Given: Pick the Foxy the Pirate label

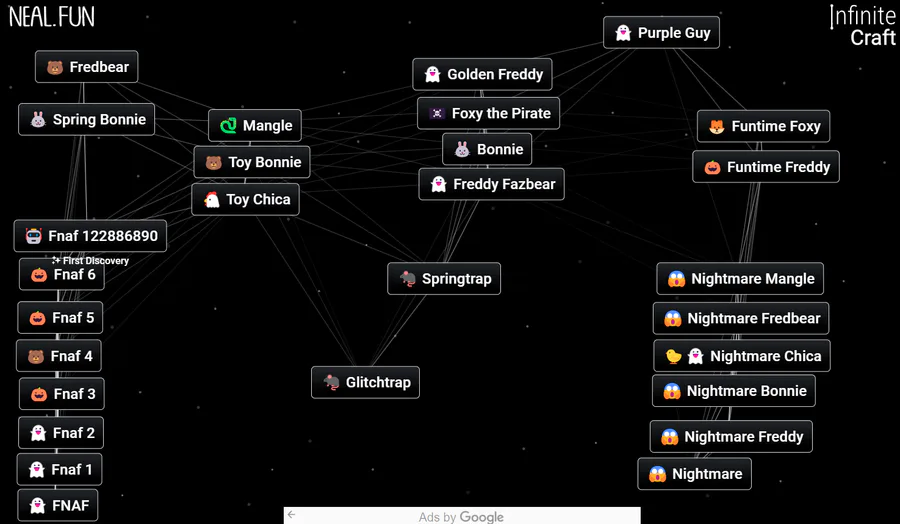Looking at the screenshot, I should [x=501, y=114].
